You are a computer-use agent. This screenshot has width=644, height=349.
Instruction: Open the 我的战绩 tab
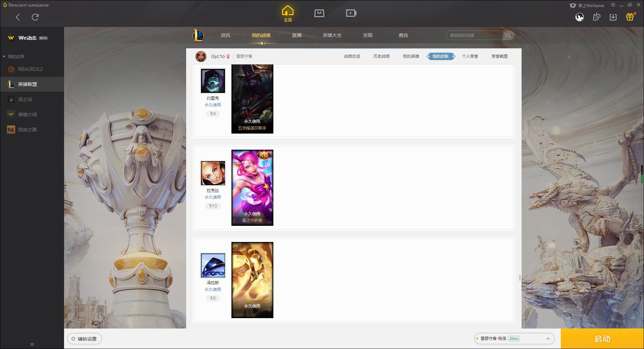(x=261, y=35)
